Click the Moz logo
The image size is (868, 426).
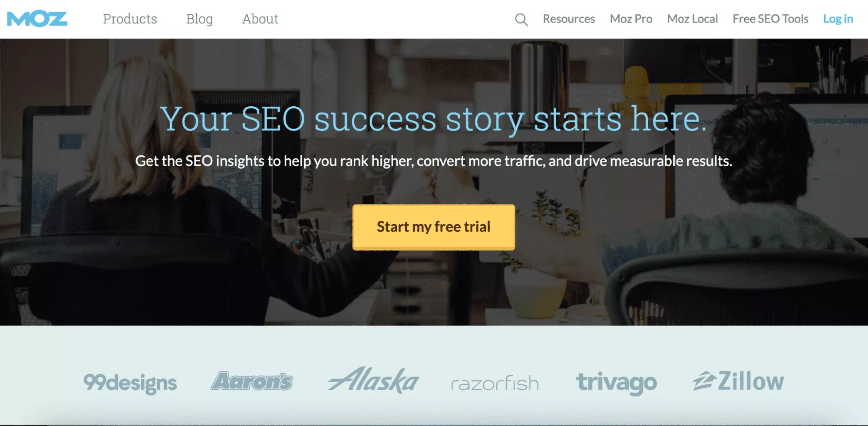tap(37, 19)
